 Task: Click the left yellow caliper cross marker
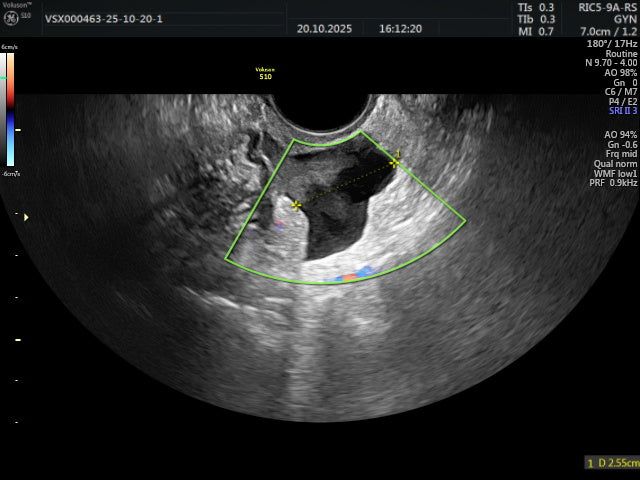(296, 205)
